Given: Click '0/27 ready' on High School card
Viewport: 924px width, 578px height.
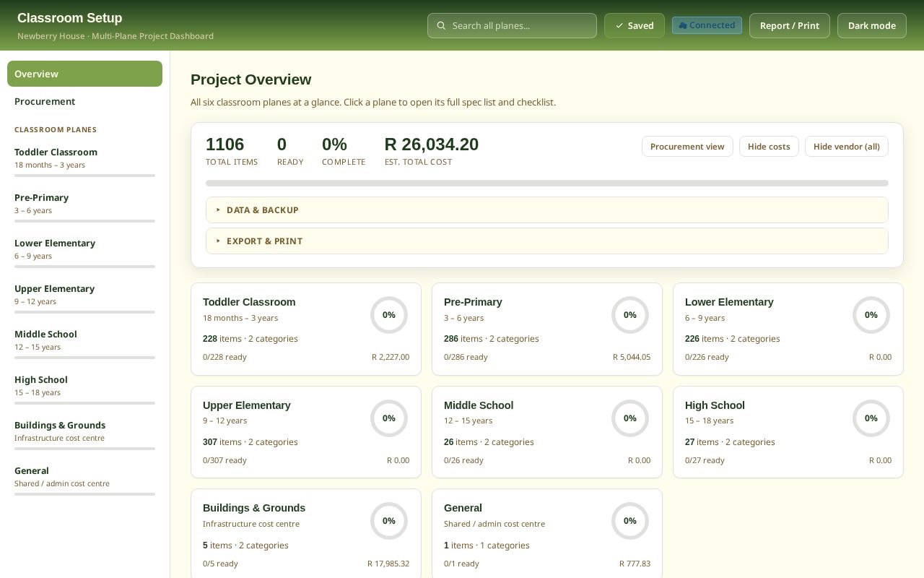Looking at the screenshot, I should point(705,460).
